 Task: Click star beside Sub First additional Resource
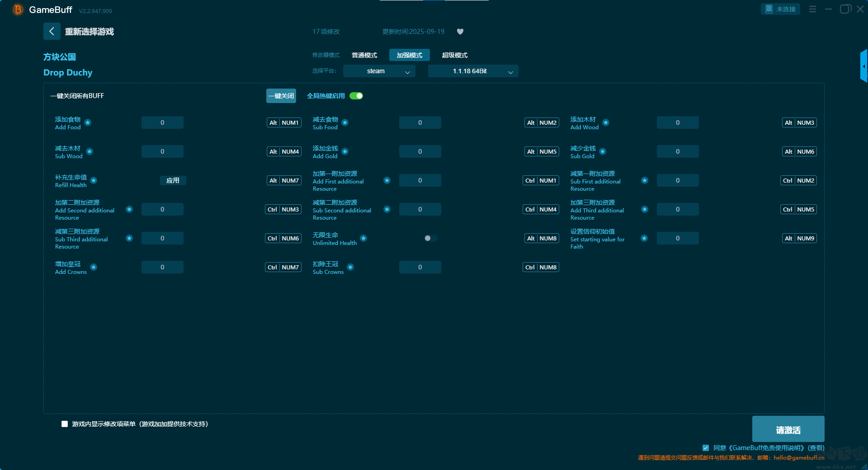pos(645,180)
